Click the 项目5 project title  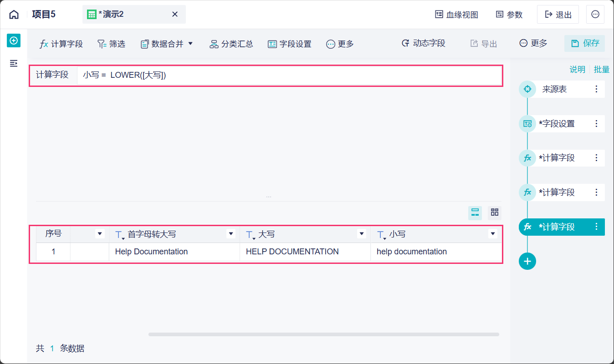44,15
